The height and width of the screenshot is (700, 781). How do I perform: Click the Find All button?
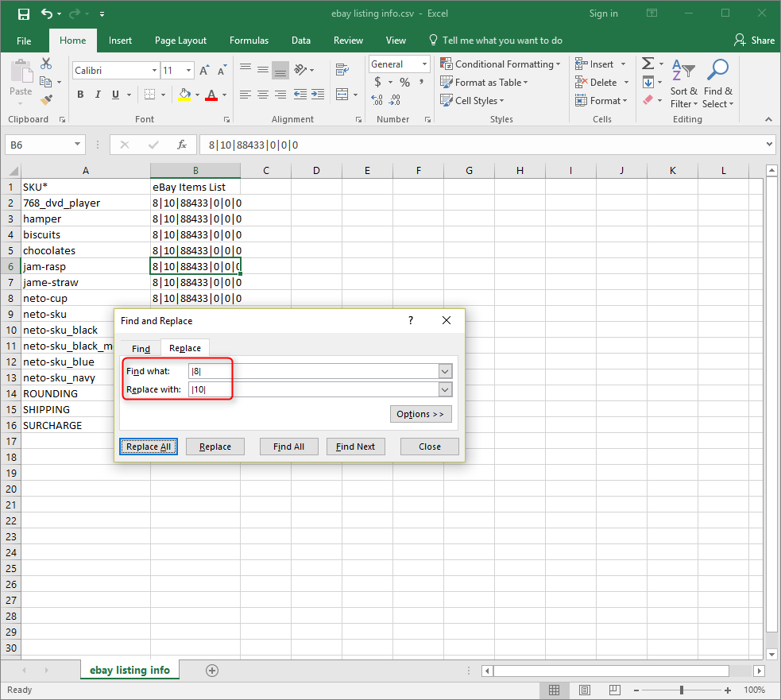pyautogui.click(x=289, y=447)
